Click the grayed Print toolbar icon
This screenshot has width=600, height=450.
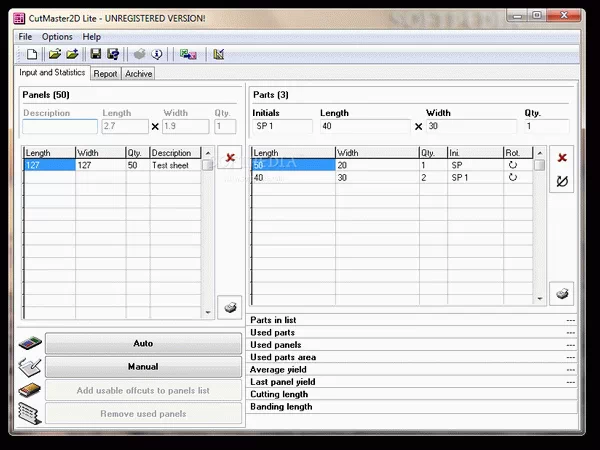139,54
